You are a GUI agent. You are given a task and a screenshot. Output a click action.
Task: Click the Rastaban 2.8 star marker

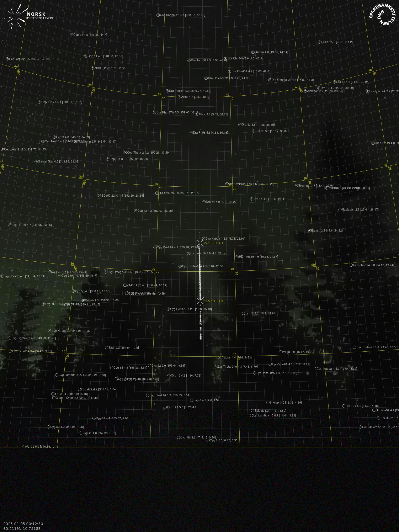(x=340, y=209)
